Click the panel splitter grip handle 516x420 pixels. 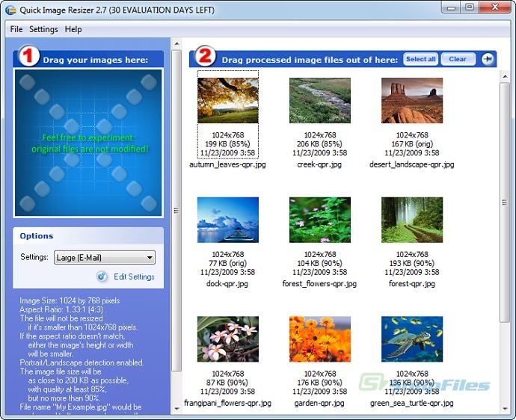tap(176, 210)
